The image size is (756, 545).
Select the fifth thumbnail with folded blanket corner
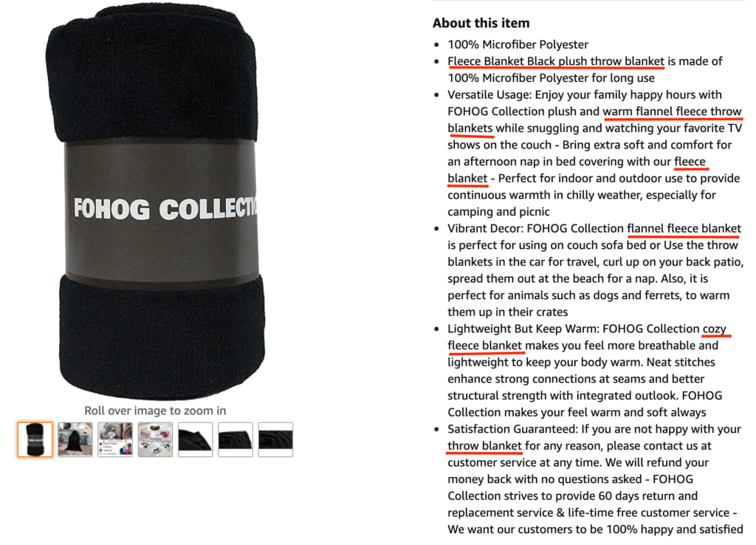coord(195,439)
